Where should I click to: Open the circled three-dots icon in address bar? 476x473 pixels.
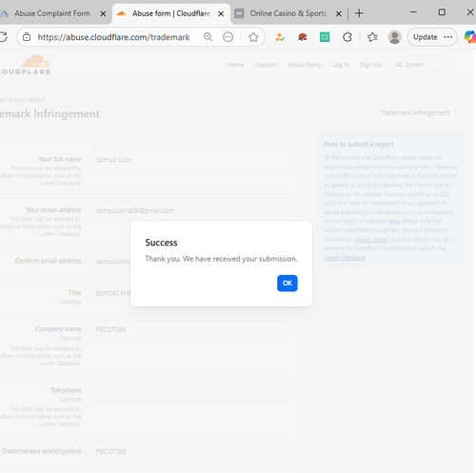pyautogui.click(x=228, y=37)
